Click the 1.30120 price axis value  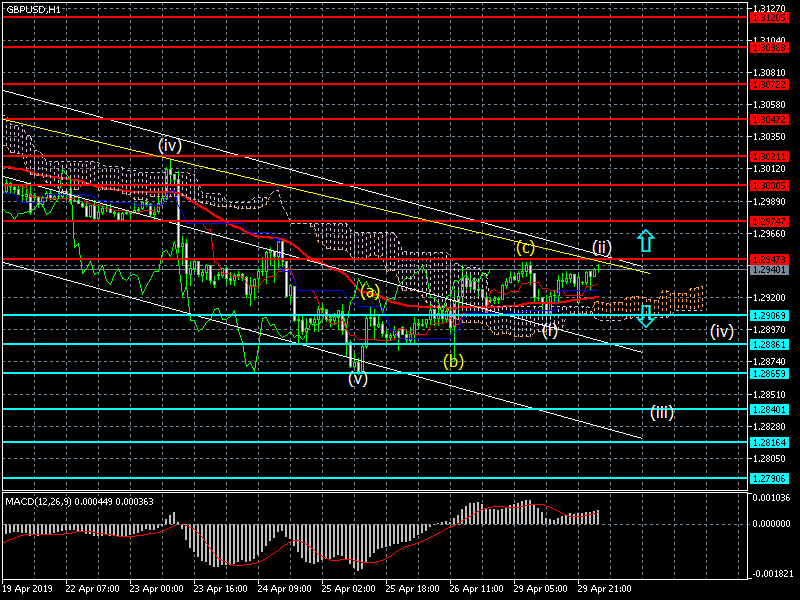point(769,169)
